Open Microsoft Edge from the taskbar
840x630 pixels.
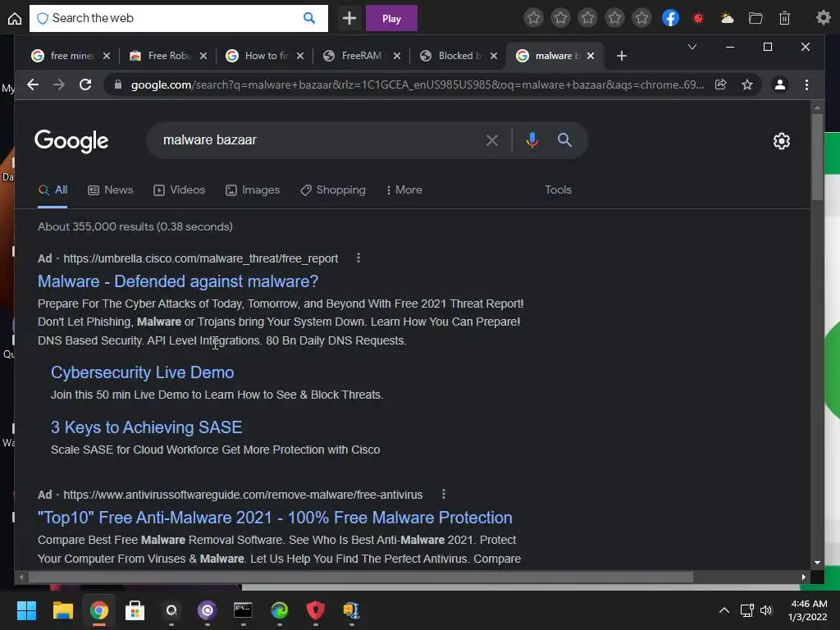point(279,610)
